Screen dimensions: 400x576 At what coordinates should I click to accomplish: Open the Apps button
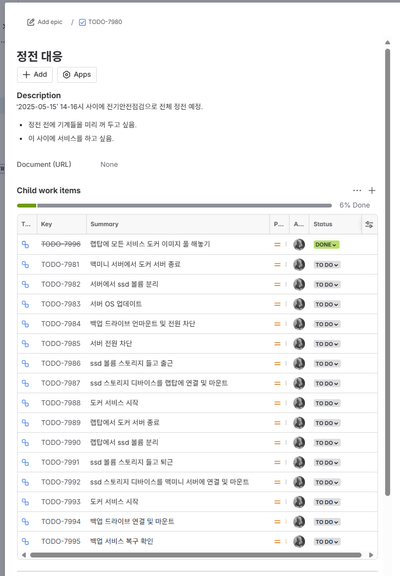(77, 75)
